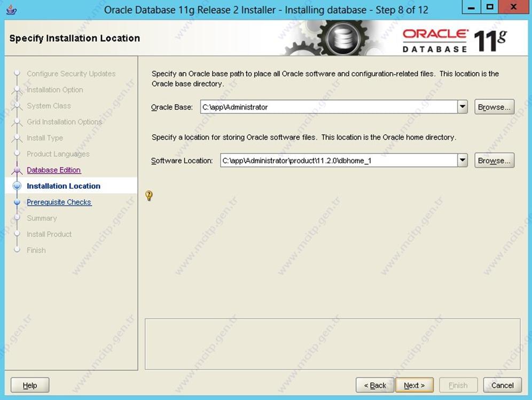The width and height of the screenshot is (532, 400).
Task: Click the Java icon in the title bar
Action: [11, 10]
